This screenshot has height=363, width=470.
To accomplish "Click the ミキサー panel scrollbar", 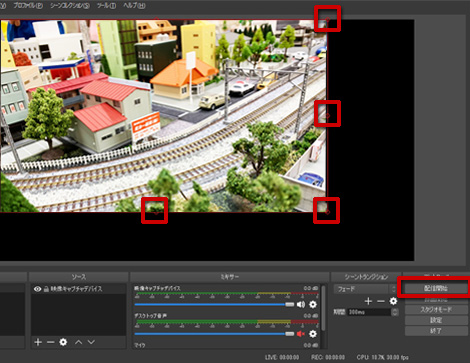I will coord(322,308).
